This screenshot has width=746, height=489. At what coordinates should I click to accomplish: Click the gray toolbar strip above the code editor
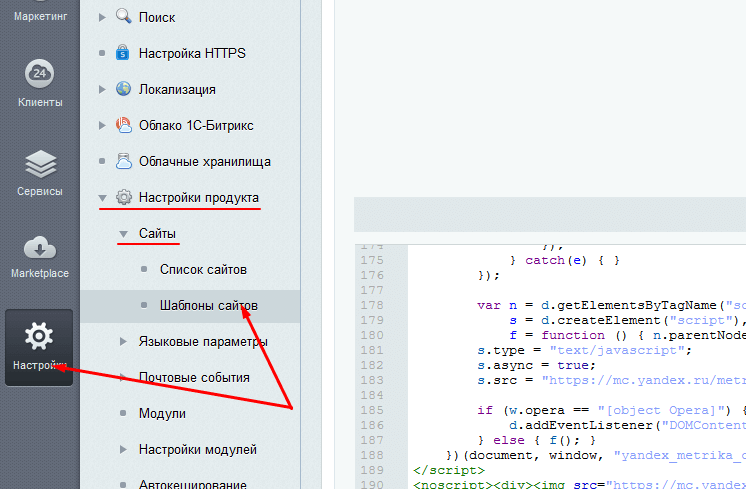[550, 215]
